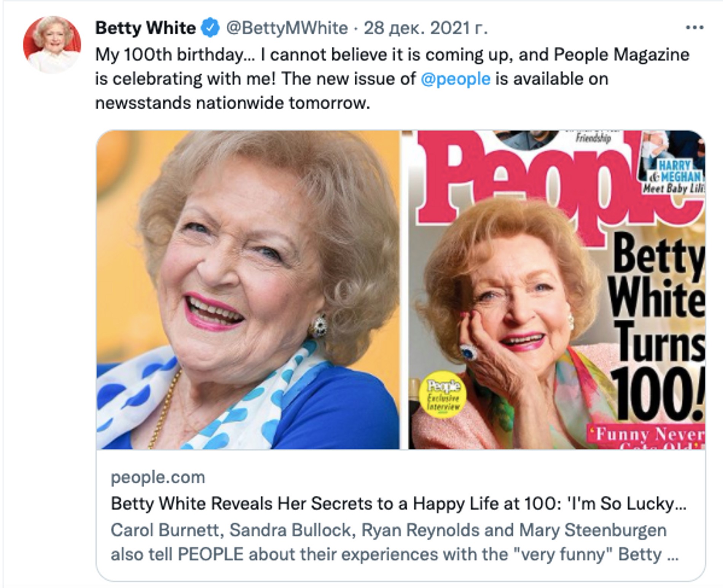723x588 pixels.
Task: Follow the @people mention link
Action: [x=455, y=79]
